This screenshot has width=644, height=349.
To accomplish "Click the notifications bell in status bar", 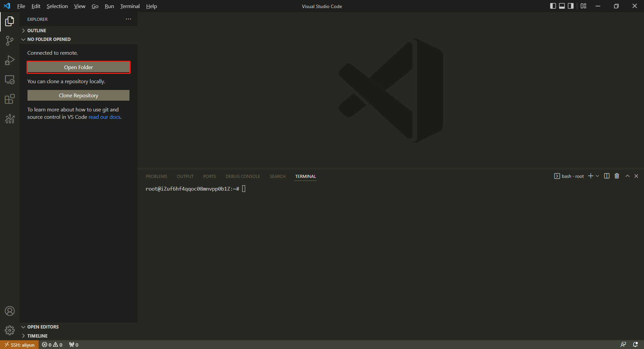I will pos(635,345).
